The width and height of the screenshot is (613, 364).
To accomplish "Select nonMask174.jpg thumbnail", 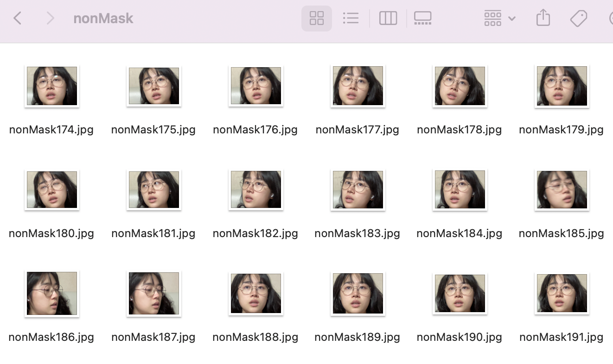I will 52,86.
